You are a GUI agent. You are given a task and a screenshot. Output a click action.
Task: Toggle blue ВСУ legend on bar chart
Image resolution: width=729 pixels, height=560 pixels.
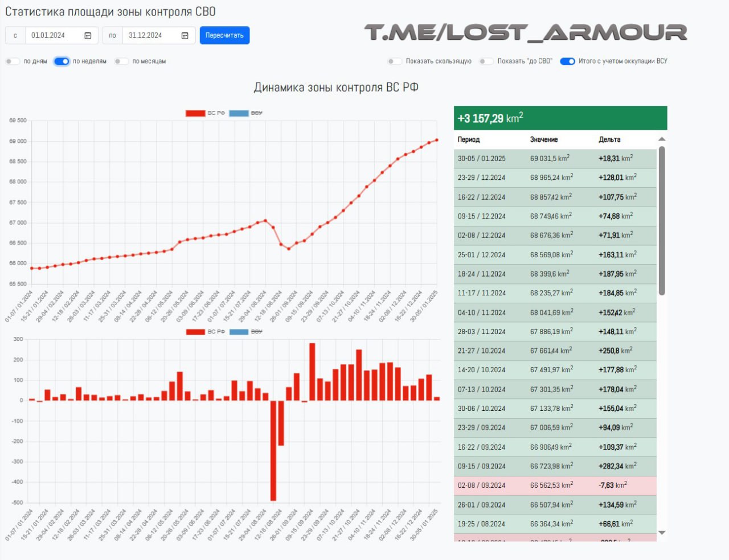239,332
